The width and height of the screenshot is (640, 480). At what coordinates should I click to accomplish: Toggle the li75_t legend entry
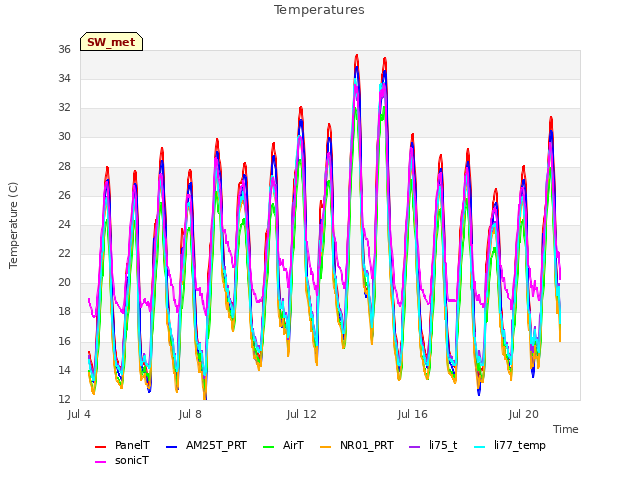coord(433,445)
